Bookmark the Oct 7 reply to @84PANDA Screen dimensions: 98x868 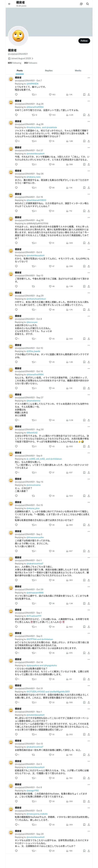pos(84,95)
